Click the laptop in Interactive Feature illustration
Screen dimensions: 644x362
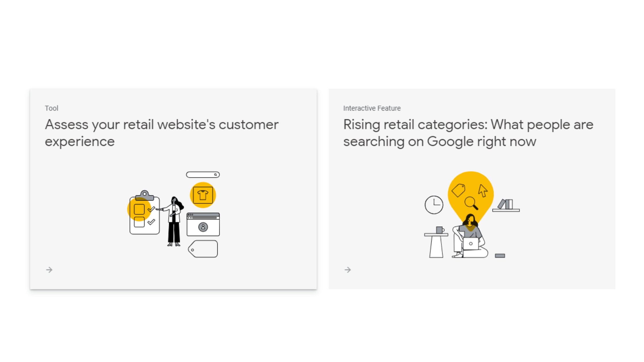(x=471, y=244)
